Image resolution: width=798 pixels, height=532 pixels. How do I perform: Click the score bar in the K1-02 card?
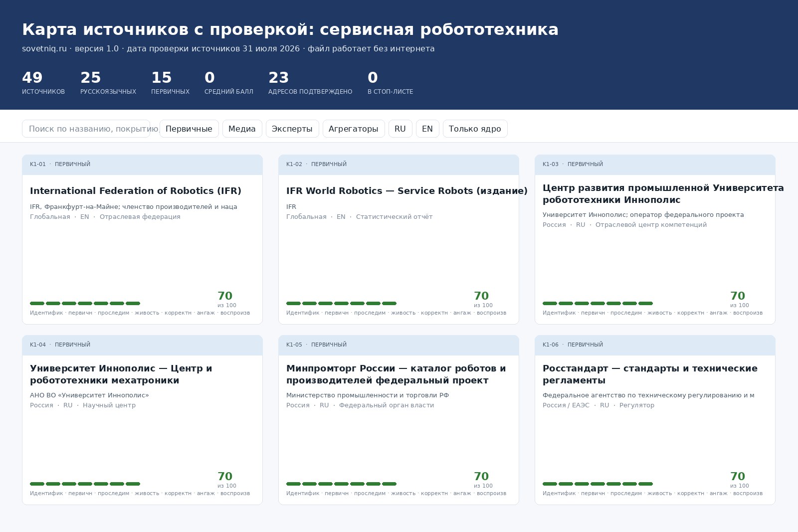[x=341, y=303]
